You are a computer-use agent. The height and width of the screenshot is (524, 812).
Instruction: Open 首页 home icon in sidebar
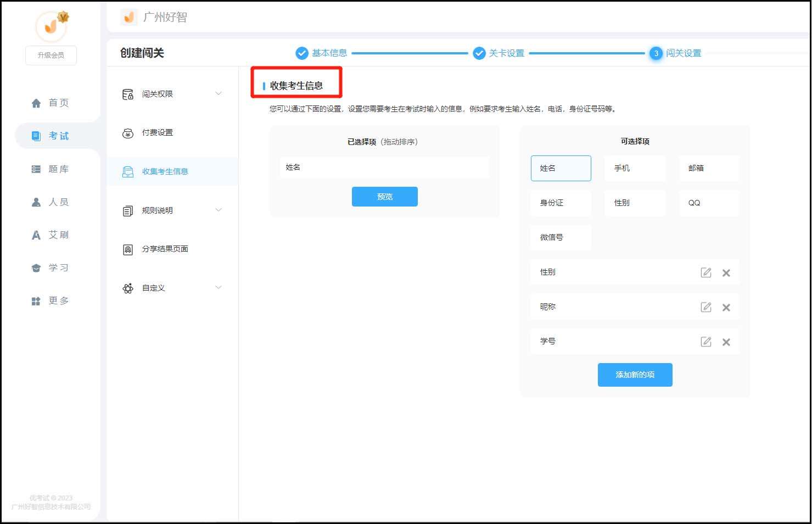coord(36,103)
